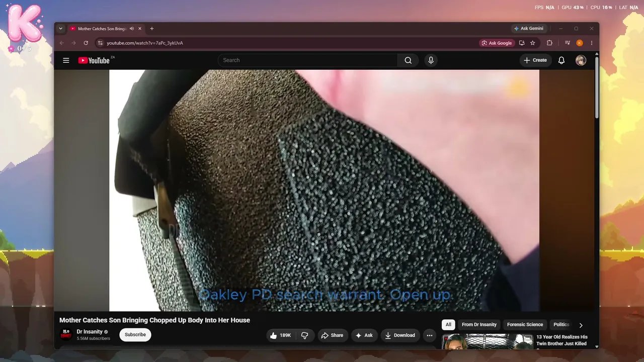The height and width of the screenshot is (362, 644).
Task: Click the pink K overlay logo
Action: (x=24, y=23)
